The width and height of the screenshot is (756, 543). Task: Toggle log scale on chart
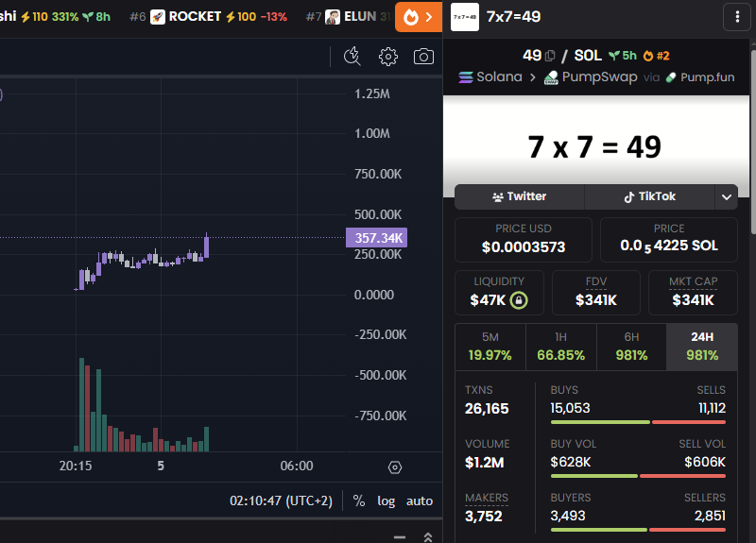[x=387, y=501]
